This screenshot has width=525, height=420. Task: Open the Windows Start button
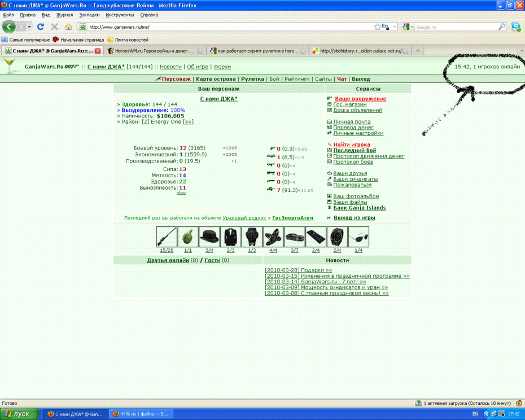click(x=19, y=414)
